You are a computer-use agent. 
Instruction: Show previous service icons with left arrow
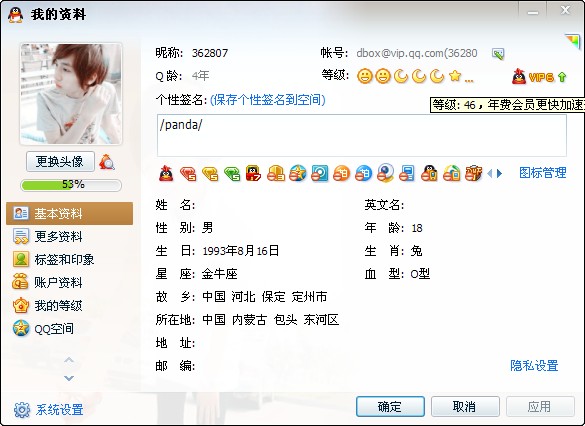[x=490, y=173]
